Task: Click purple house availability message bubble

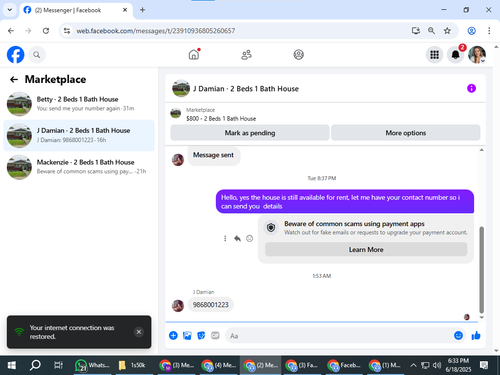Action: 345,202
